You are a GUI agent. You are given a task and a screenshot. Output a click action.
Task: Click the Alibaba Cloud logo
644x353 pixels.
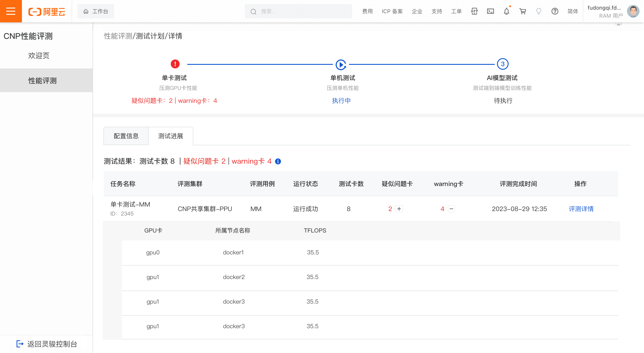pyautogui.click(x=47, y=11)
